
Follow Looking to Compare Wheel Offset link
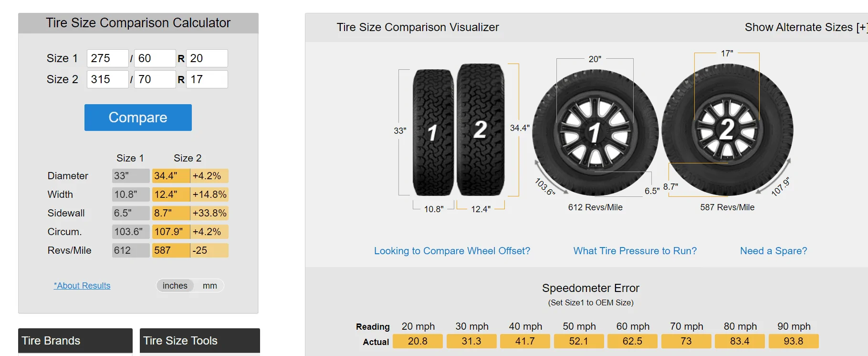tap(452, 251)
